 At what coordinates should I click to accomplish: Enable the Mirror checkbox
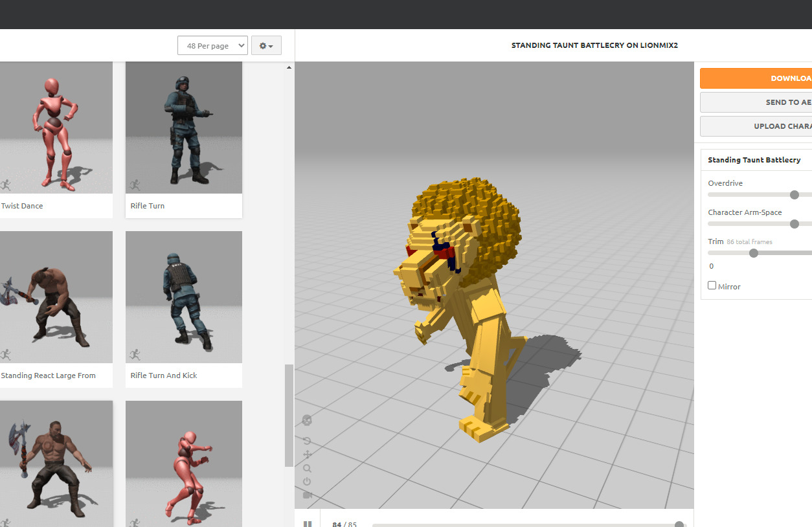(x=712, y=286)
